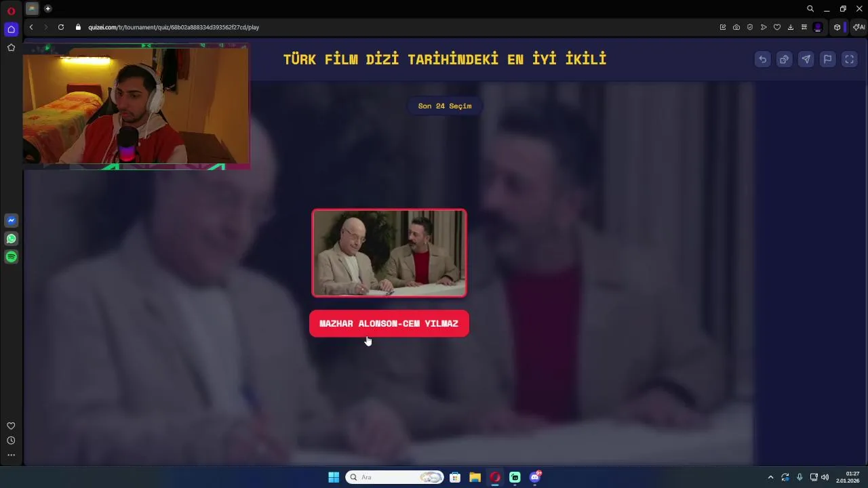868x488 pixels.
Task: Open WhatsApp in the Opera sidebar
Action: point(11,239)
